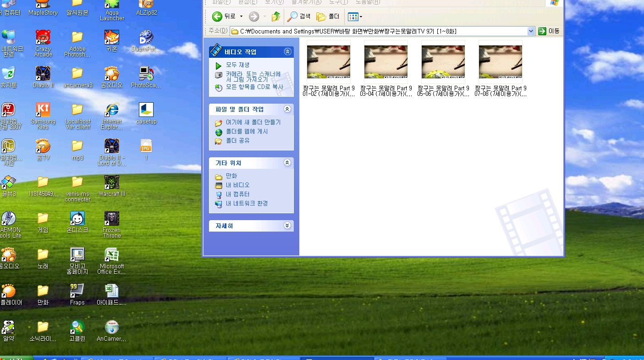This screenshot has height=360, width=644.
Task: Open the Views dropdown in the toolbar
Action: tap(355, 17)
